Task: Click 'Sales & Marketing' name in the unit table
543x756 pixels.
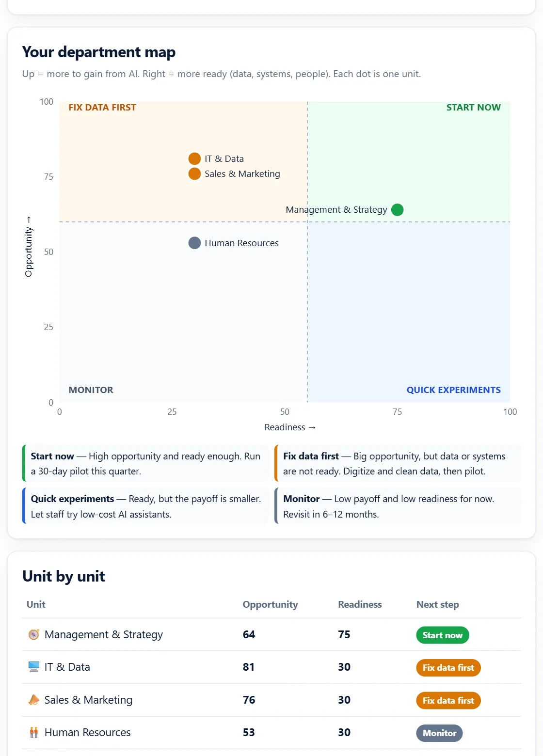Action: (x=88, y=700)
